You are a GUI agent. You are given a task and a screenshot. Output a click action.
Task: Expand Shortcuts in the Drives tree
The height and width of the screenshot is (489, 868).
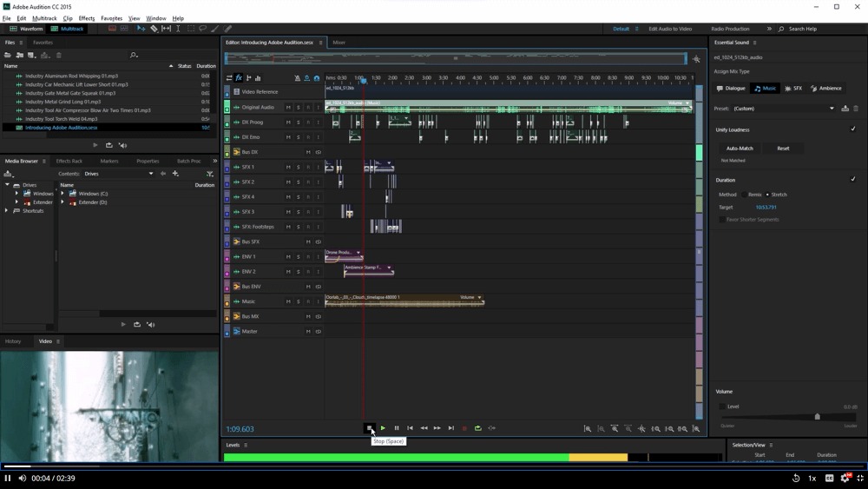(7, 211)
